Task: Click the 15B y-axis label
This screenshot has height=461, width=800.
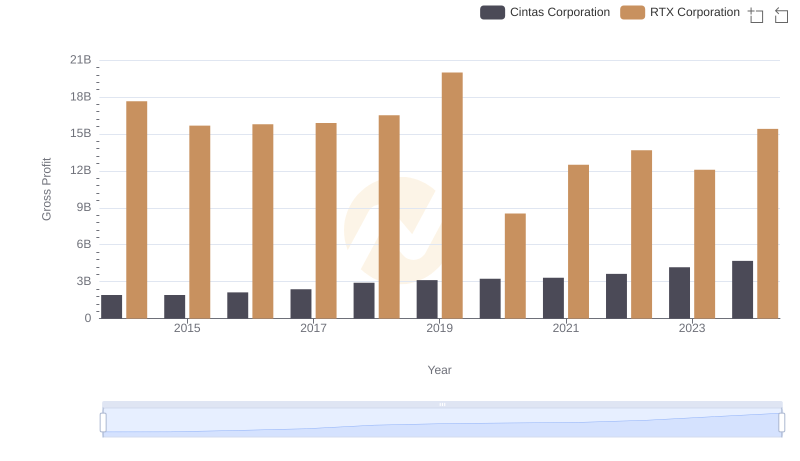Action: 81,134
